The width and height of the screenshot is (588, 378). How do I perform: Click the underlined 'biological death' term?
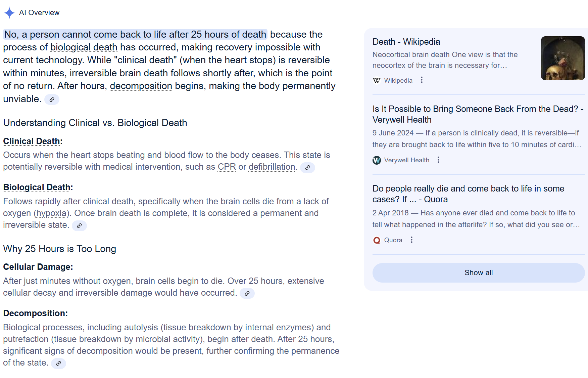pos(84,47)
